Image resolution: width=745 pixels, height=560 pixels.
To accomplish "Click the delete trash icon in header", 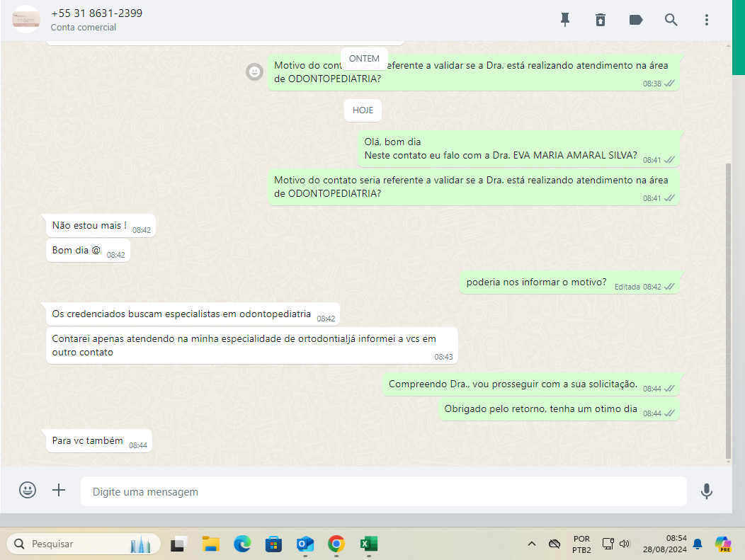I will (x=601, y=20).
